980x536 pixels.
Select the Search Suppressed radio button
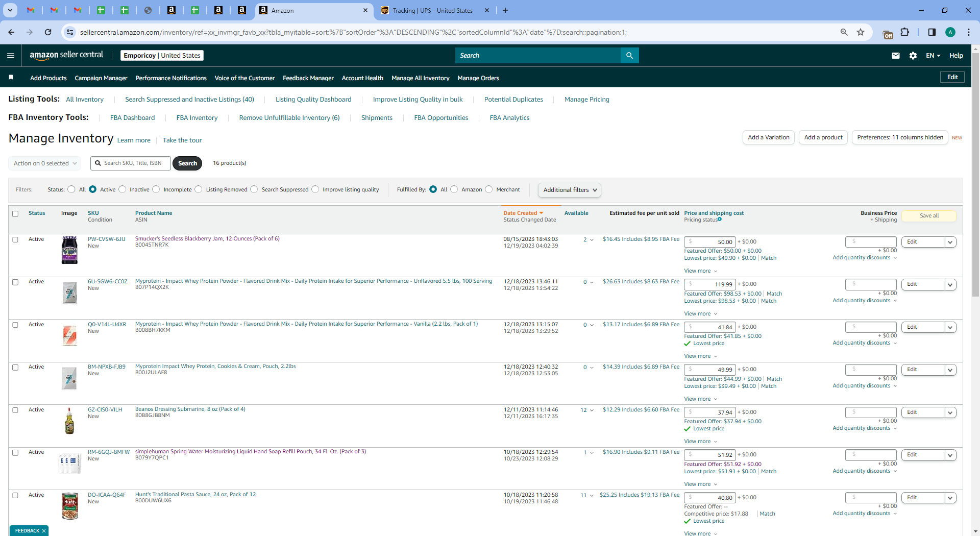point(254,189)
